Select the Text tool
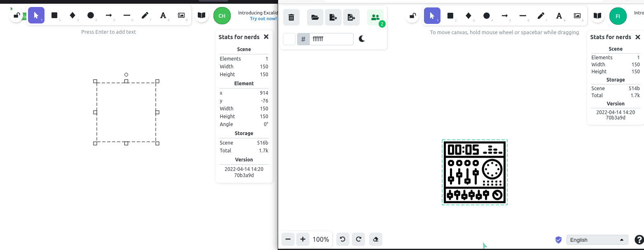Screen dimensions: 644x250 163,16
